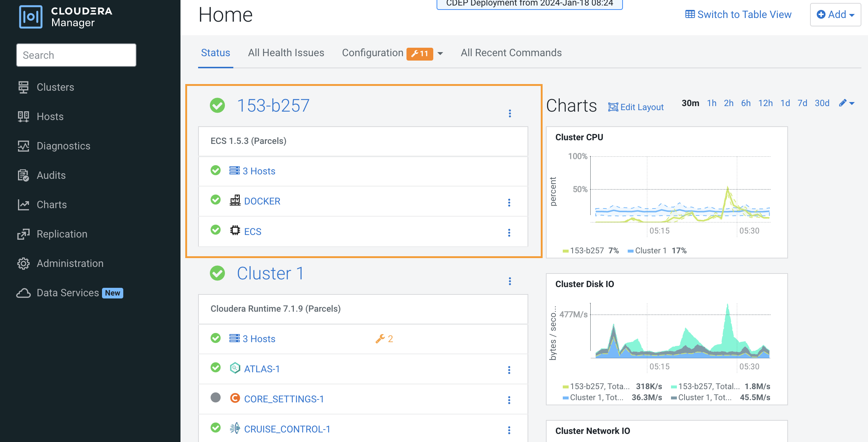The height and width of the screenshot is (442, 868).
Task: Open the All Recent Commands tab
Action: click(x=511, y=53)
